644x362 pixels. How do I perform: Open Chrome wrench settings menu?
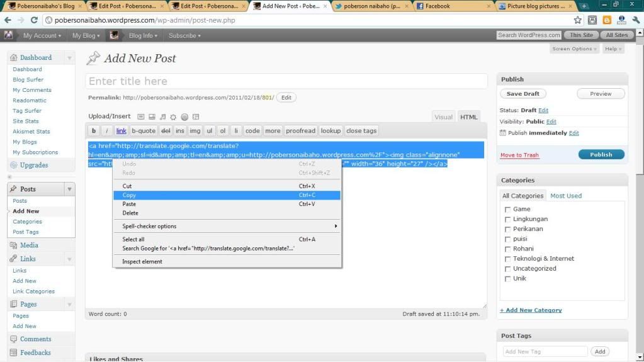(x=636, y=20)
